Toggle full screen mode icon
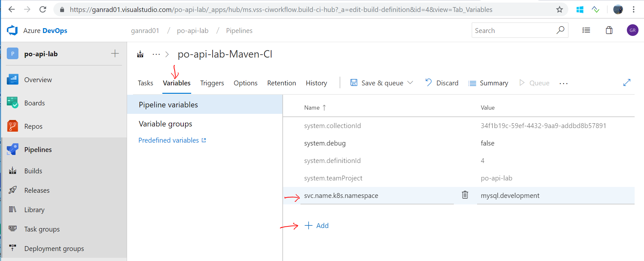Screen dimensions: 644x261 click(627, 83)
